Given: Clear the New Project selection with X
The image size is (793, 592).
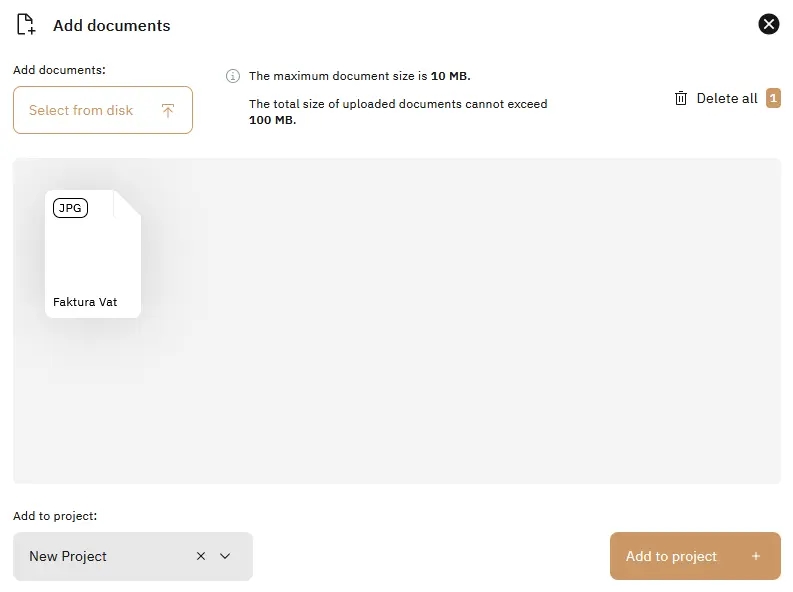Looking at the screenshot, I should (201, 556).
